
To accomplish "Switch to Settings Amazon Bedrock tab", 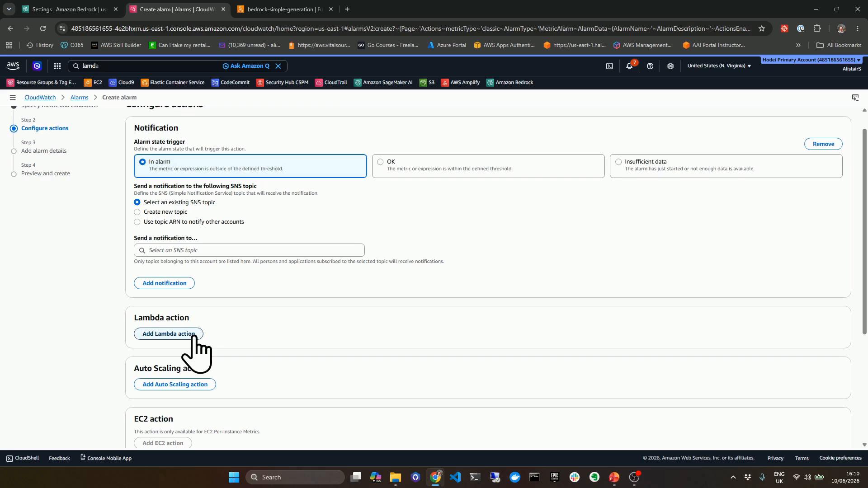I will click(70, 9).
